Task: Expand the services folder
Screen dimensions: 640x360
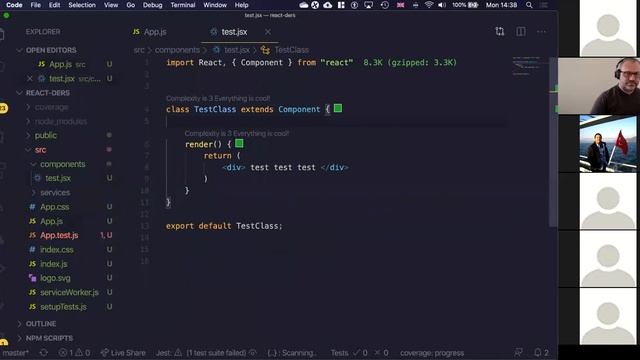Action: pos(55,192)
